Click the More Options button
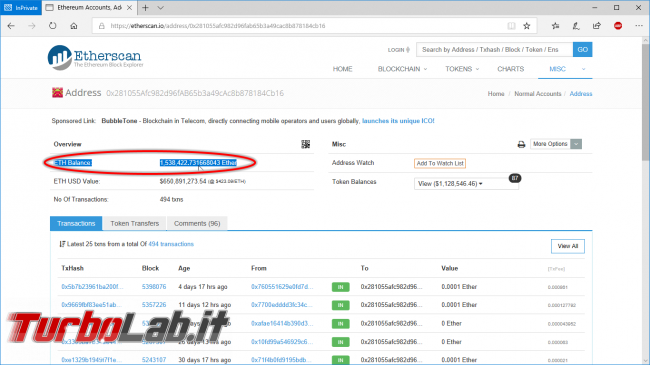Viewport: 650px width, 365px height. [x=550, y=144]
